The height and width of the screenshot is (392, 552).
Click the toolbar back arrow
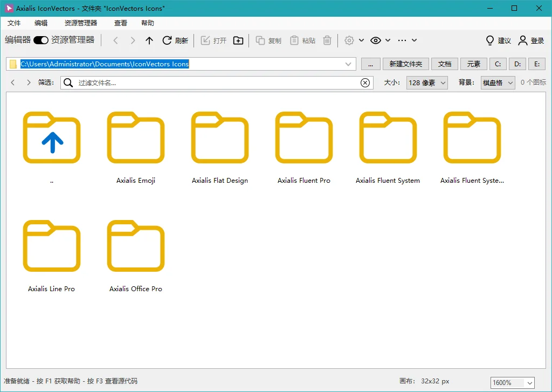point(115,40)
